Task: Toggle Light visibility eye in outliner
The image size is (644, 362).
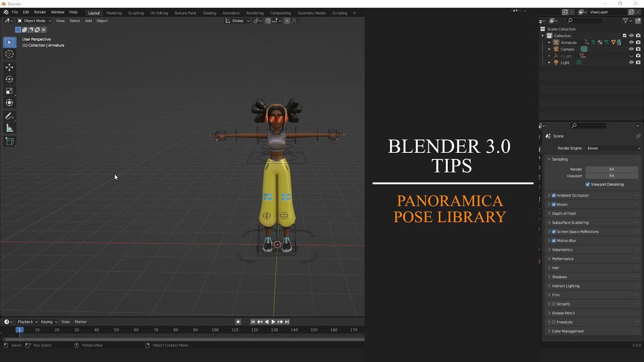Action: click(x=631, y=63)
